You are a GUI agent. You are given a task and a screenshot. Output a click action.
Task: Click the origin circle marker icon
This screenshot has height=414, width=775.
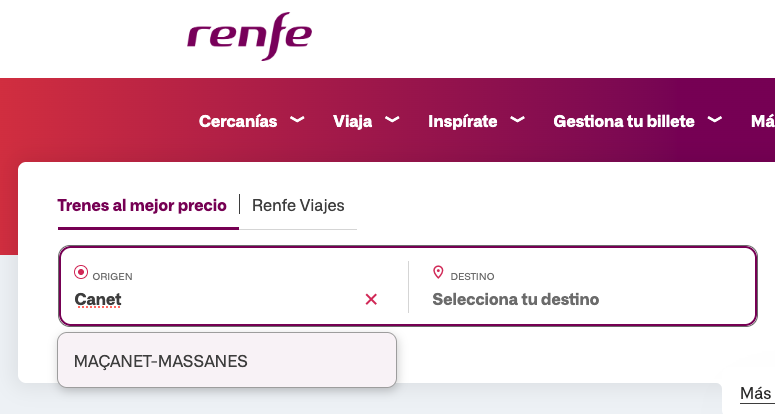[x=81, y=272]
